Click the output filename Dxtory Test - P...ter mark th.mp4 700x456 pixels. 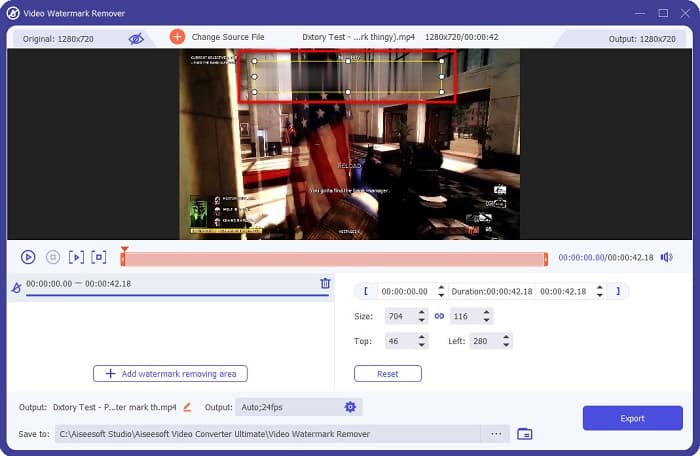click(x=115, y=407)
